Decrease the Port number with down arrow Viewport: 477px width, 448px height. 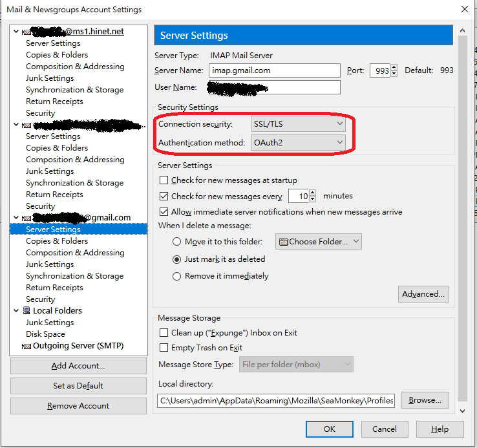394,74
